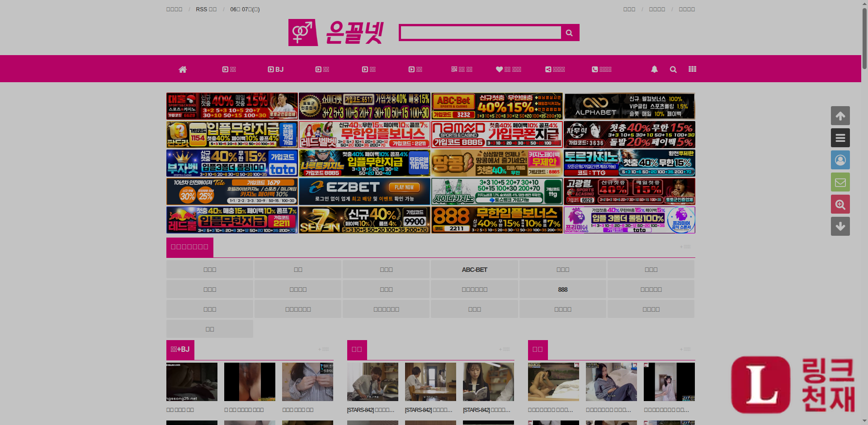This screenshot has width=868, height=425.
Task: Click the EZBET Play Now banner
Action: tap(364, 191)
